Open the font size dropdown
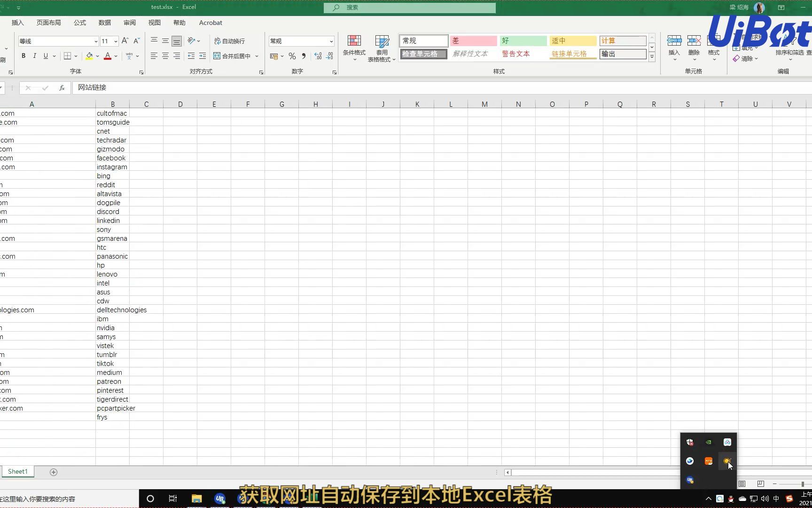This screenshot has height=508, width=812. point(116,41)
